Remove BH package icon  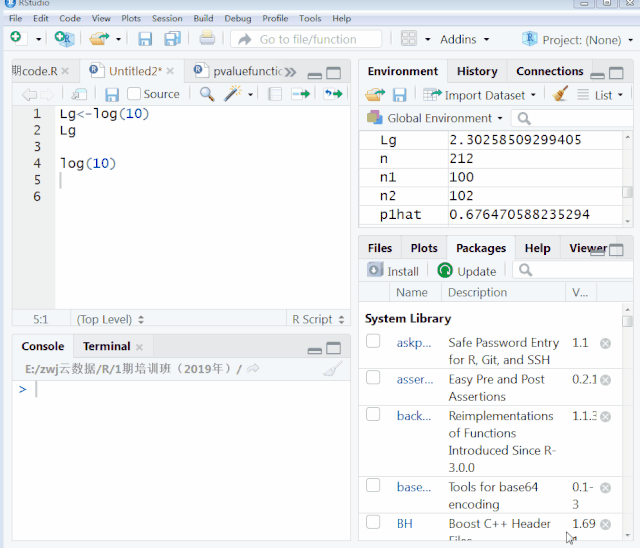[x=605, y=524]
